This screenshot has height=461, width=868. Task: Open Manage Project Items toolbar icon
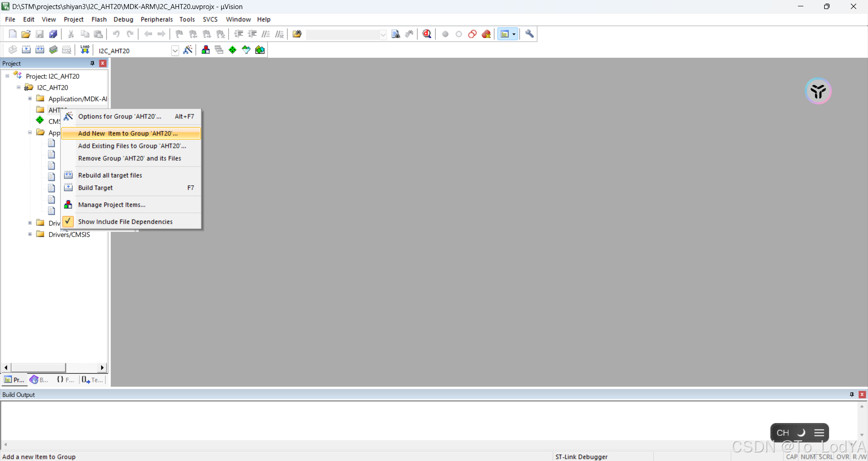pyautogui.click(x=206, y=50)
